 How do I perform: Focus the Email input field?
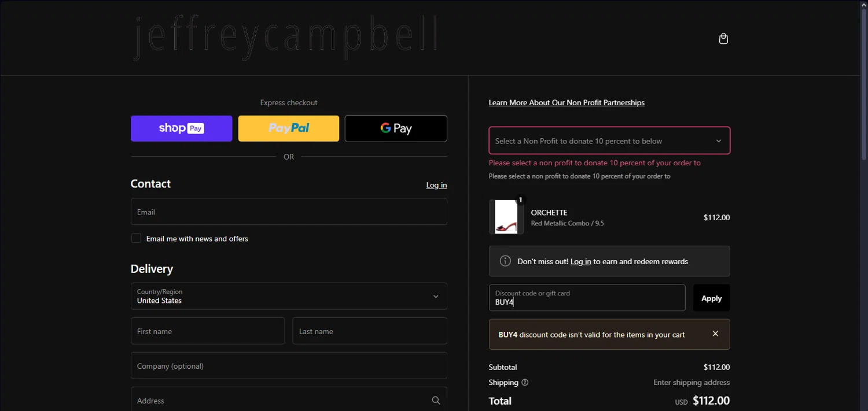point(289,212)
